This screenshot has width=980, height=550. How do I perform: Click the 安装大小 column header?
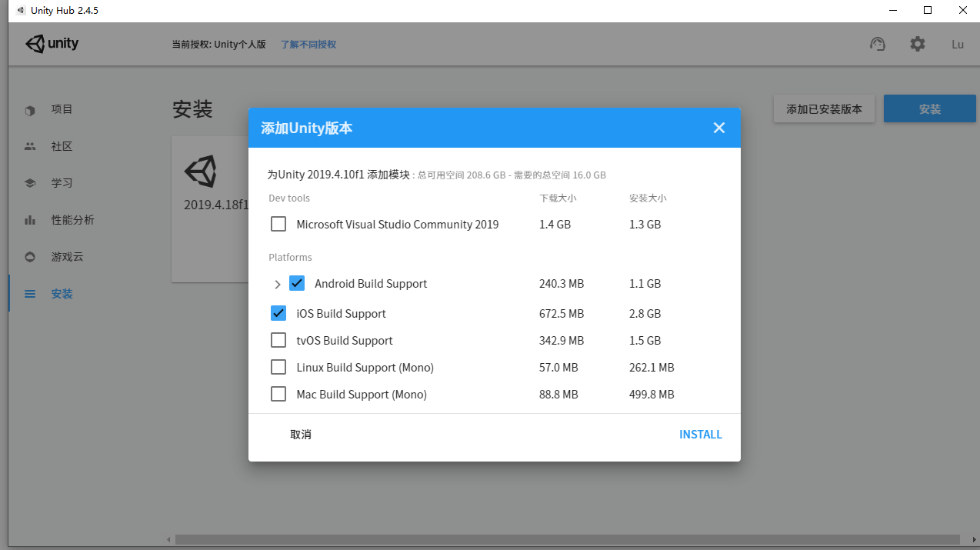[x=648, y=198]
